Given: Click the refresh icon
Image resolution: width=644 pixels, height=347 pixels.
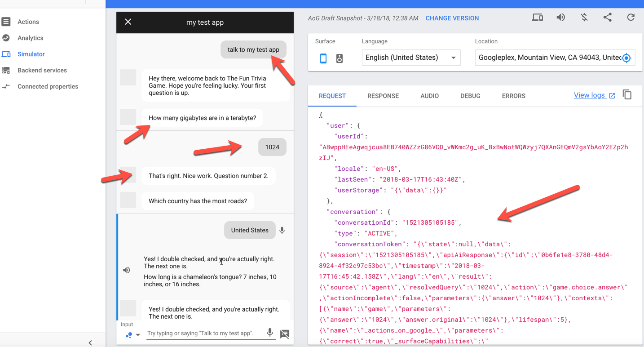Looking at the screenshot, I should point(631,18).
